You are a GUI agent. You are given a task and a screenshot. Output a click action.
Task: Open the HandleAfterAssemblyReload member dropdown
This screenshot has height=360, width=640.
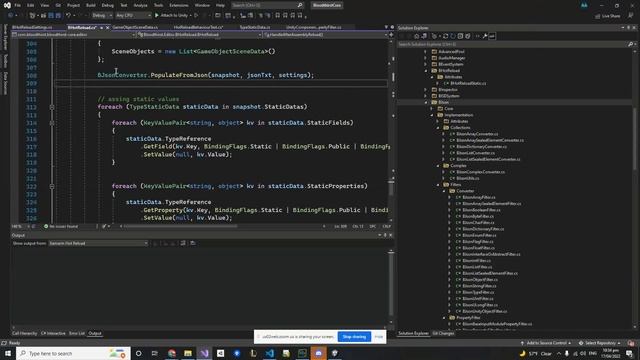[x=325, y=35]
